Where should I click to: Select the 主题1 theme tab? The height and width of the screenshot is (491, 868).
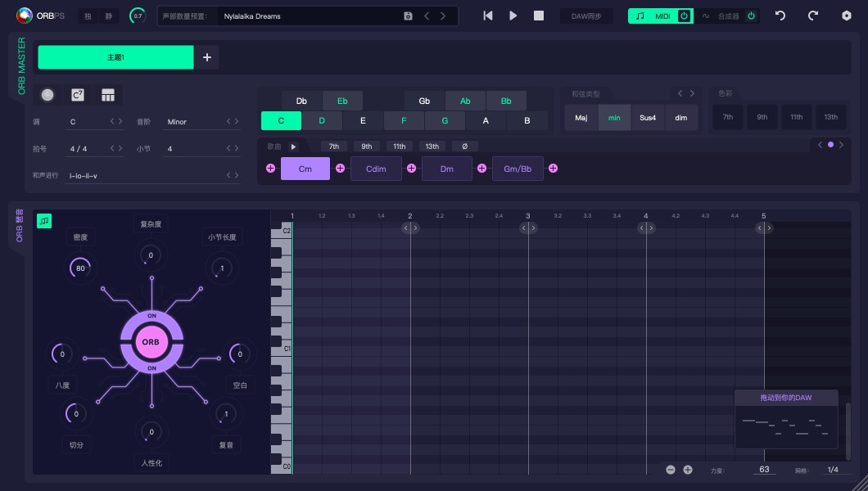tap(115, 57)
